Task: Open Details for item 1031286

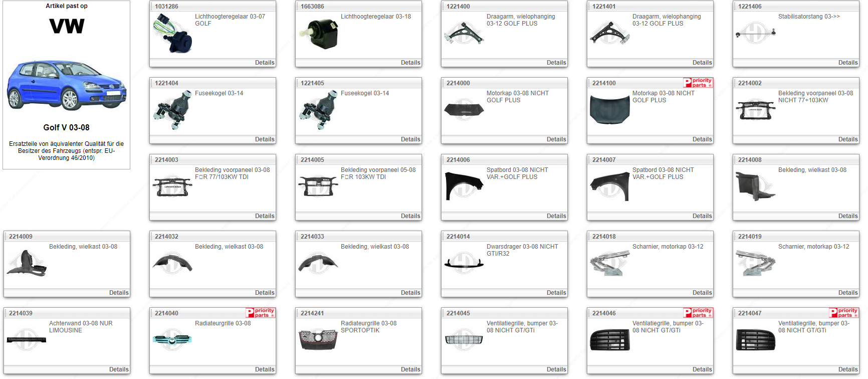Action: 264,63
